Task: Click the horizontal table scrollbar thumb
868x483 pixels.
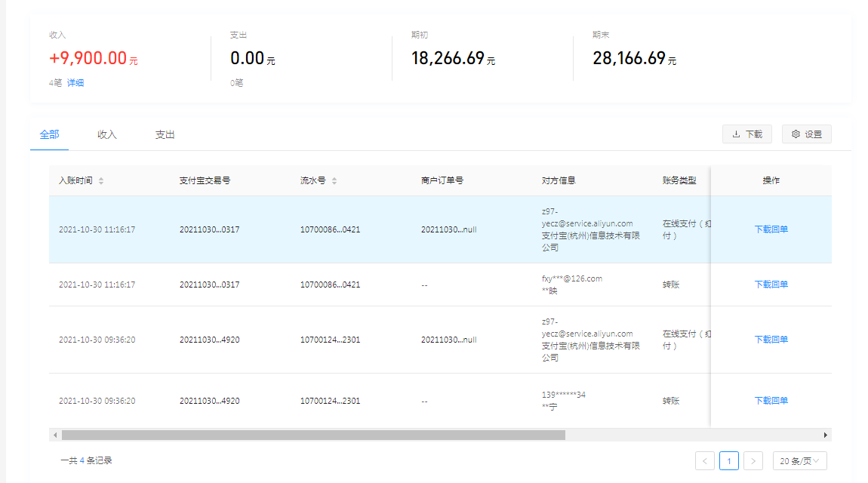Action: [313, 435]
